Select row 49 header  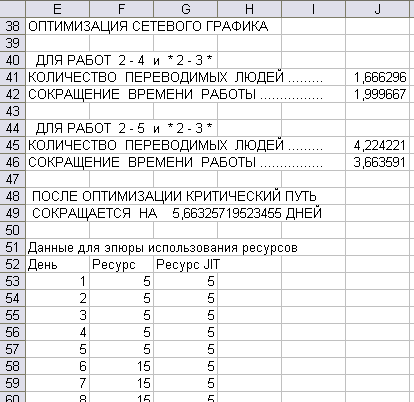click(12, 213)
